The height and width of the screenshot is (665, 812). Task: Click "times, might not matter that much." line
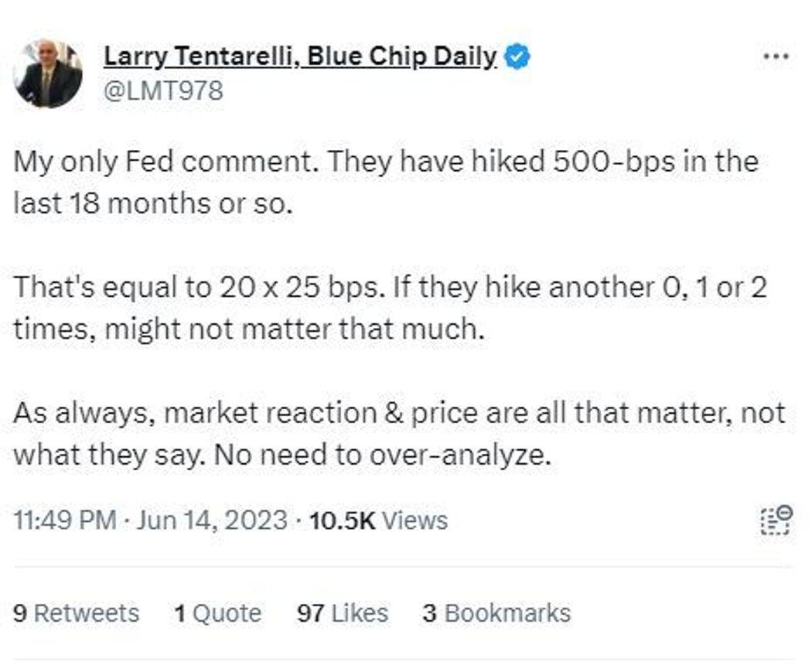pyautogui.click(x=249, y=329)
